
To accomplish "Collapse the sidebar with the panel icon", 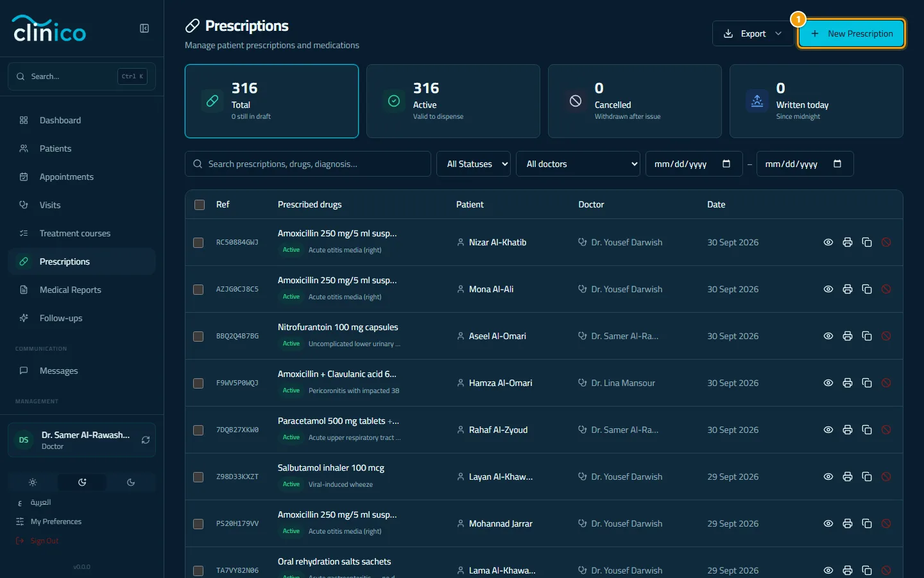I will tap(144, 28).
